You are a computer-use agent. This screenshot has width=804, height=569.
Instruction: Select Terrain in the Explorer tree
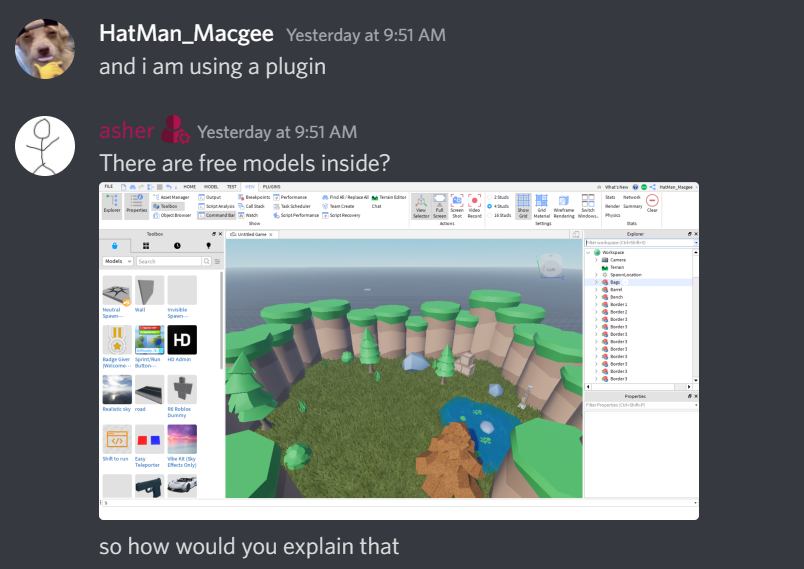617,268
